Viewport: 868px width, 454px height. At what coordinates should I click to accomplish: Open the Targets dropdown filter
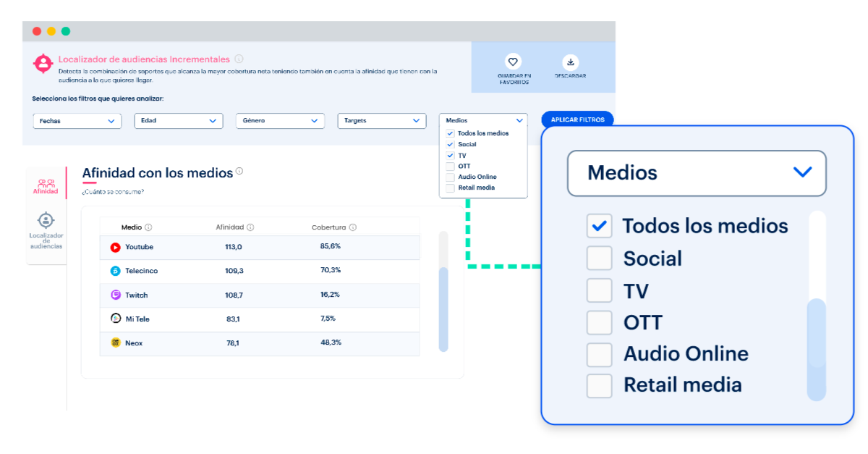pyautogui.click(x=382, y=121)
